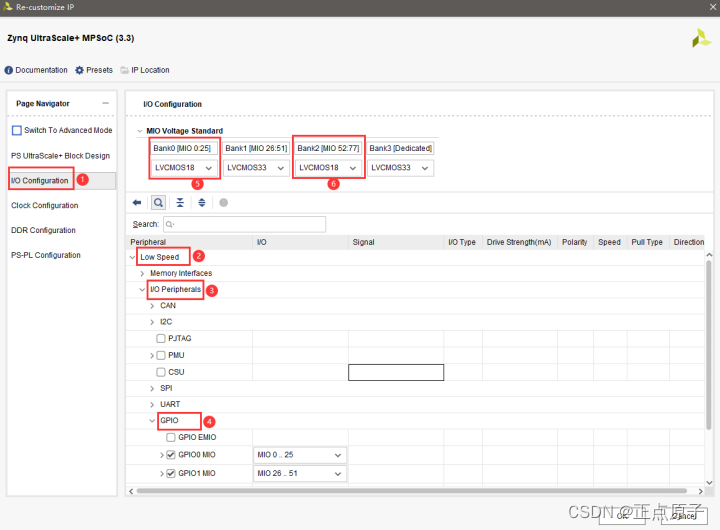Enable the GPIO EMIO checkbox
Viewport: 720px width, 530px height.
171,437
